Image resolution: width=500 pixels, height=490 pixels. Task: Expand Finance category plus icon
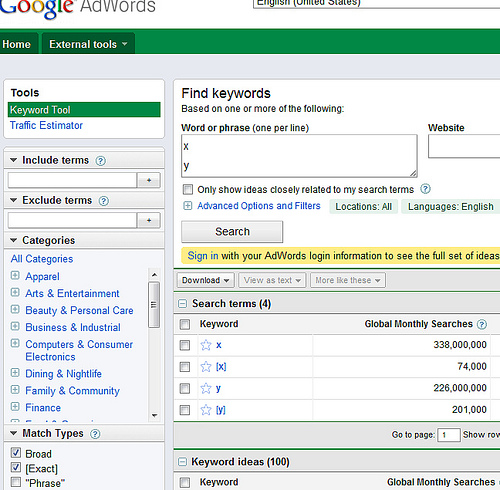tap(15, 406)
